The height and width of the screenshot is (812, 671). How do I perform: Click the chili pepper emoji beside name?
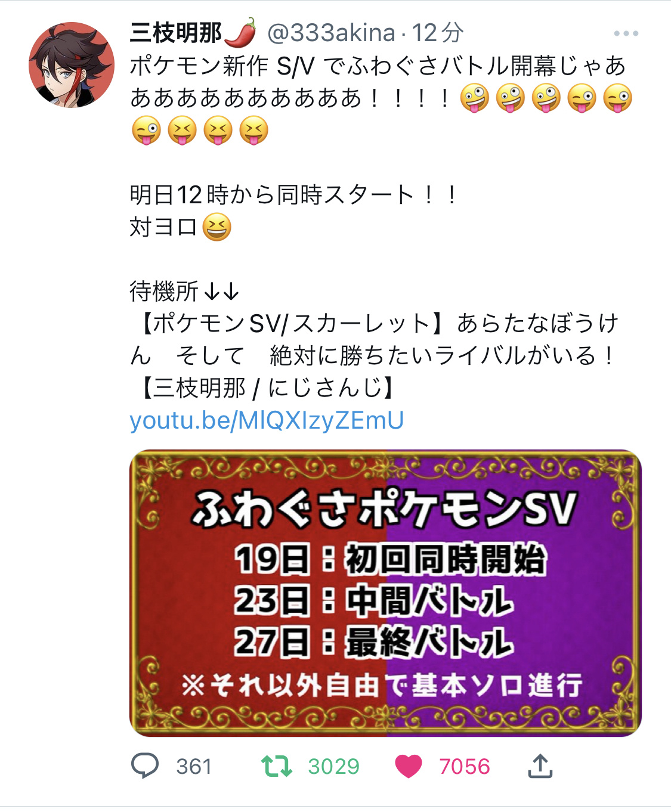click(240, 33)
